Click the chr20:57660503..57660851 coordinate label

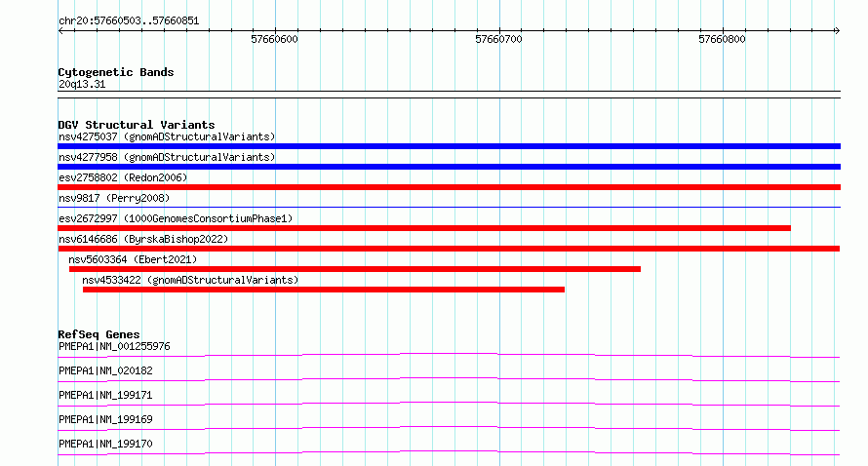click(129, 21)
